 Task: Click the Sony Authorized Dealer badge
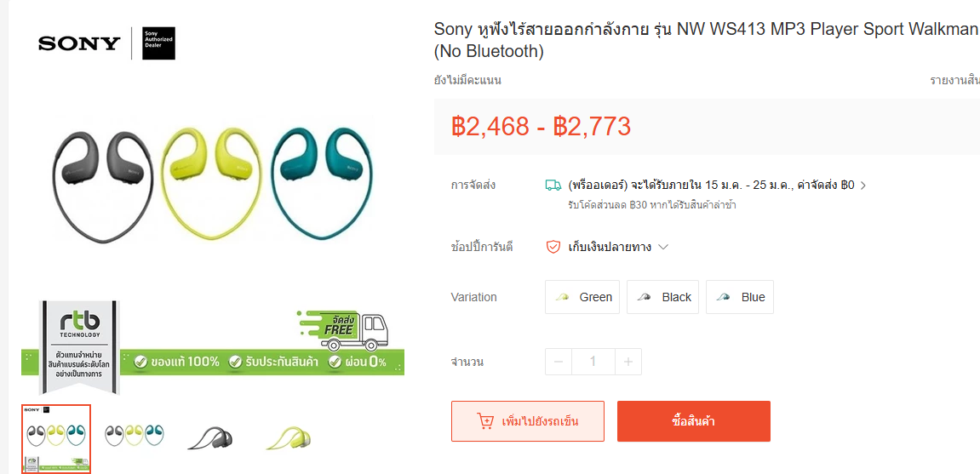point(158,43)
